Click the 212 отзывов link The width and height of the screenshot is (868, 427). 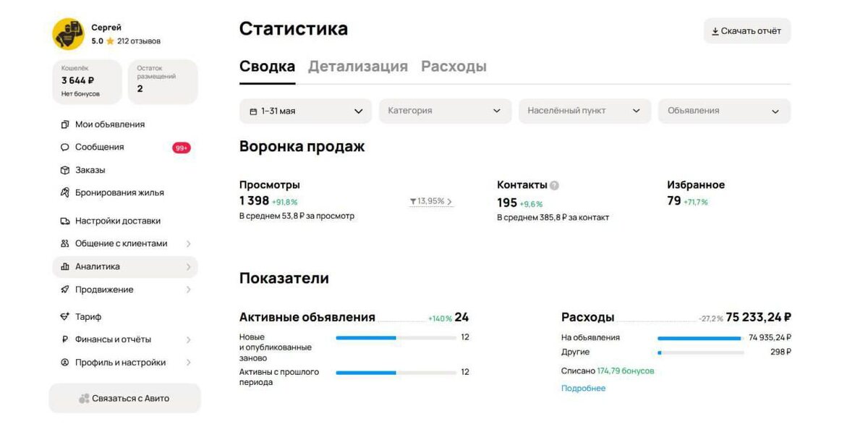[139, 41]
